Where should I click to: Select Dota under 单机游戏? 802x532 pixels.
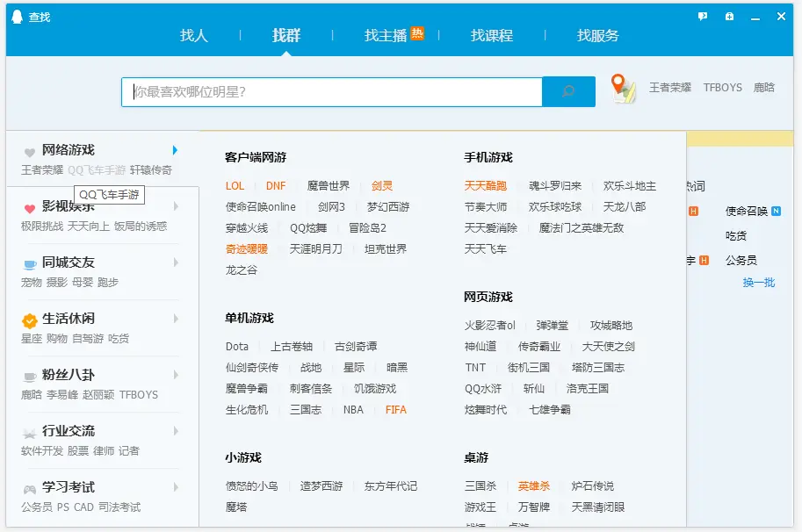coord(237,347)
